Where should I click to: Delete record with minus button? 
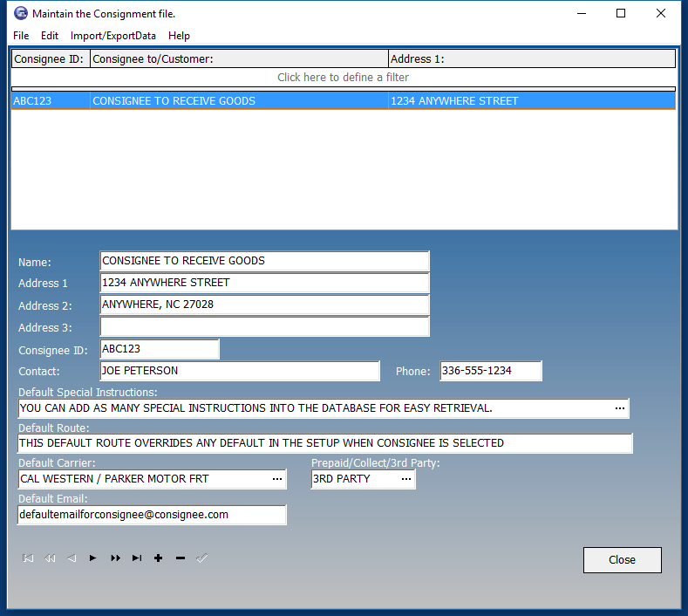click(x=181, y=558)
